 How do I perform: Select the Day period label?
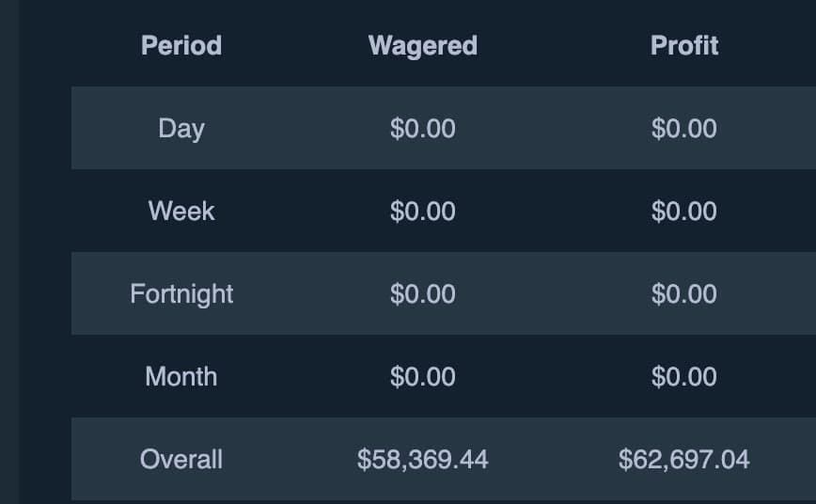[181, 128]
